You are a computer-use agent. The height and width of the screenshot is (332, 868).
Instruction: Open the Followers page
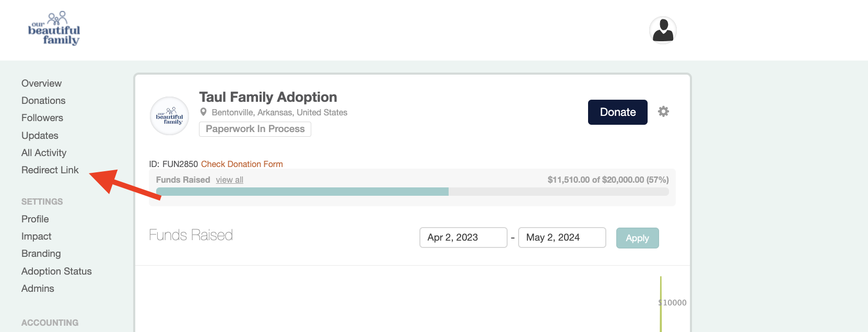coord(42,118)
